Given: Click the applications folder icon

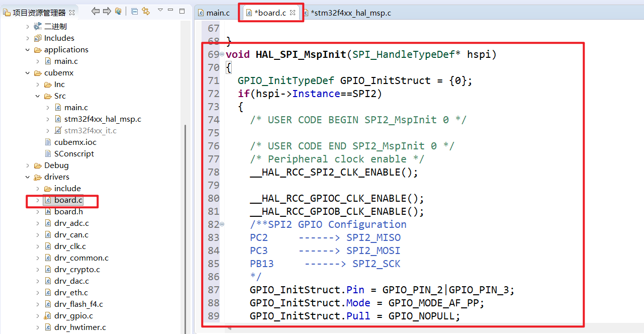Looking at the screenshot, I should (x=38, y=50).
